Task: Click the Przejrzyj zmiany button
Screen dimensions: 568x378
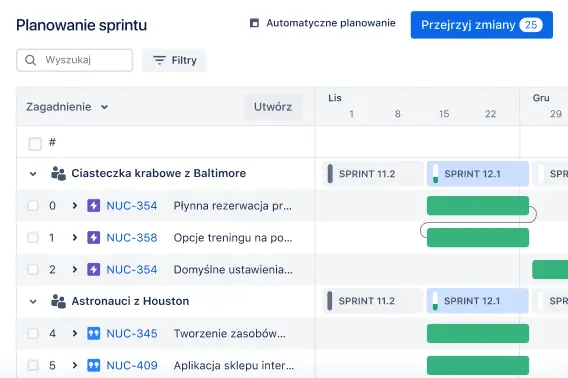Action: (x=482, y=25)
